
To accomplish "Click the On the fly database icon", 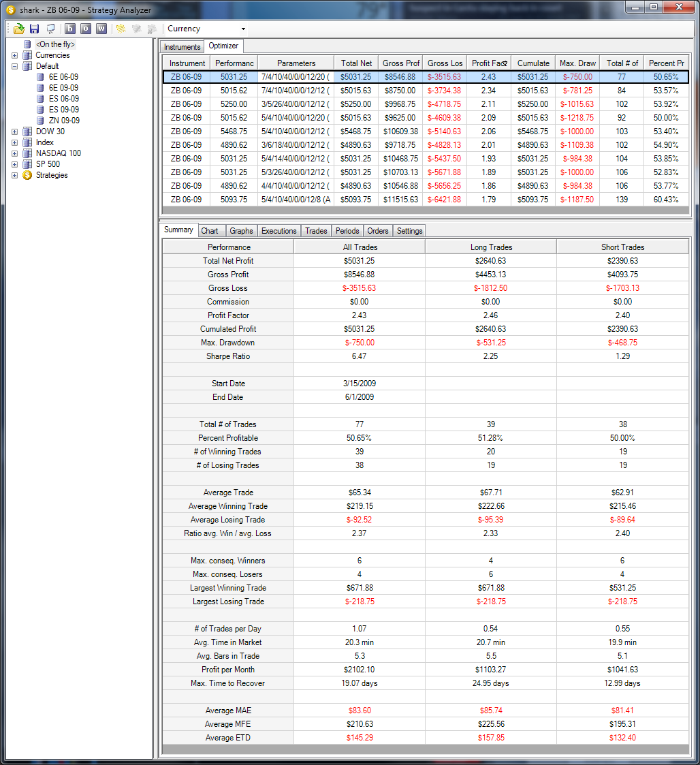I will tap(27, 44).
